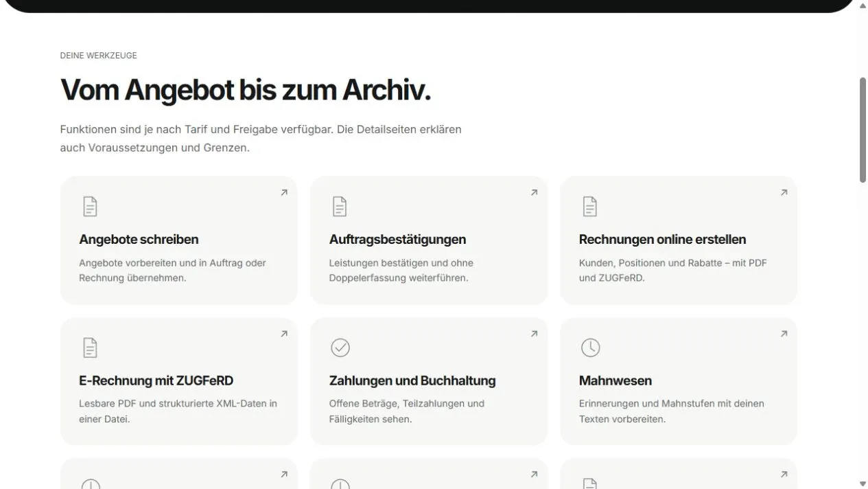Click text 'Offene Beträge, Teilzahlungen und Fälligkeiten sehen.'
Image resolution: width=868 pixels, height=489 pixels.
click(x=407, y=411)
